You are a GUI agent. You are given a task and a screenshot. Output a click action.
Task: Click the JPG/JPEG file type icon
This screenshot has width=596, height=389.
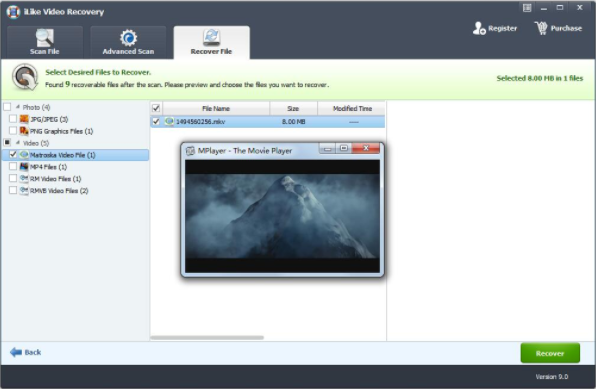[24, 119]
